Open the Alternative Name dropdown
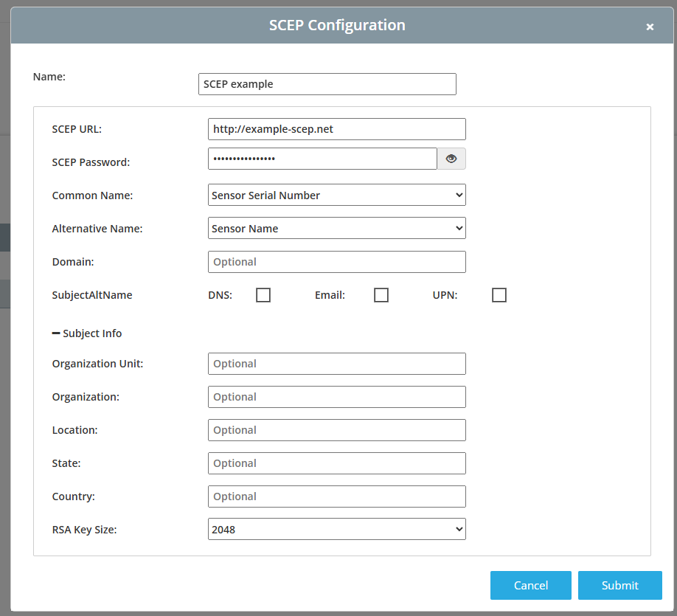This screenshot has width=677, height=616. coord(337,228)
